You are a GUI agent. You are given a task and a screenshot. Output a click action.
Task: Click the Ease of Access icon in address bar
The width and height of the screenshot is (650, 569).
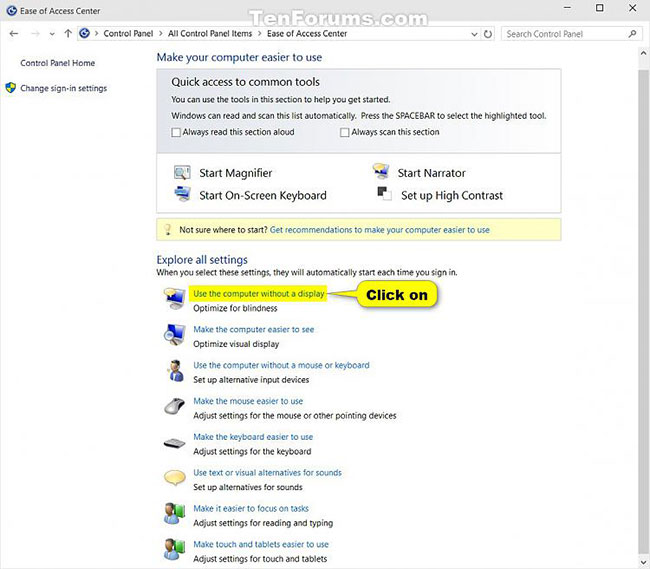point(85,33)
